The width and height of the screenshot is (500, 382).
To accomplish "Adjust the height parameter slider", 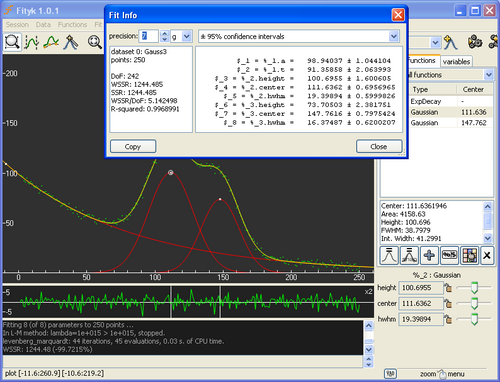I will (x=474, y=287).
